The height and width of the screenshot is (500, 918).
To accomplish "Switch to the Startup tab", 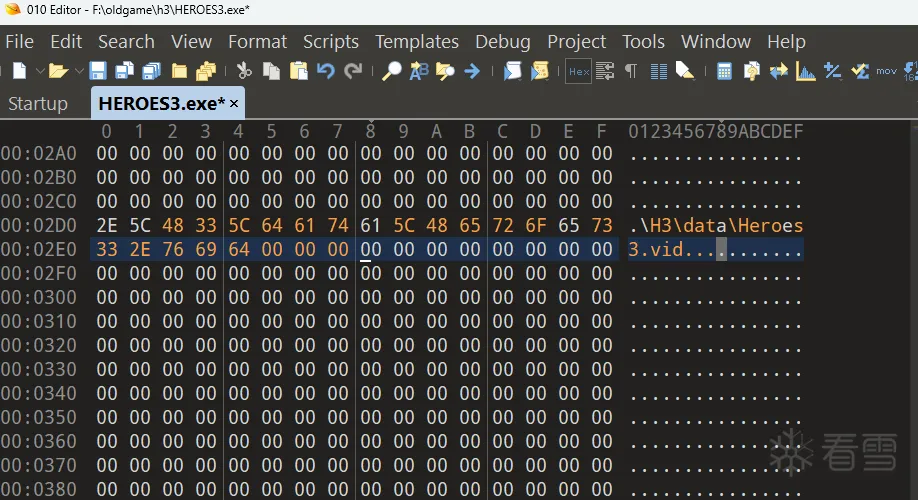I will [x=38, y=104].
